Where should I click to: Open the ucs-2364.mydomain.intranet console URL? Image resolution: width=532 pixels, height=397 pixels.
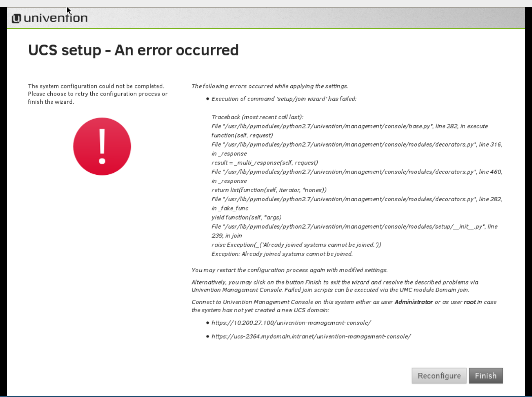tap(311, 336)
